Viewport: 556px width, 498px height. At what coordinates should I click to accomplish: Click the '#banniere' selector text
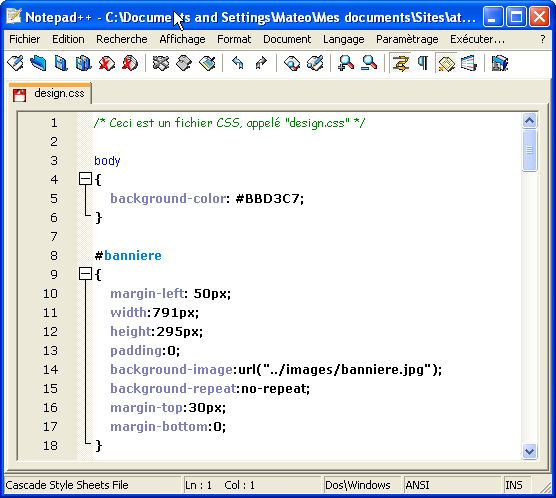point(128,255)
